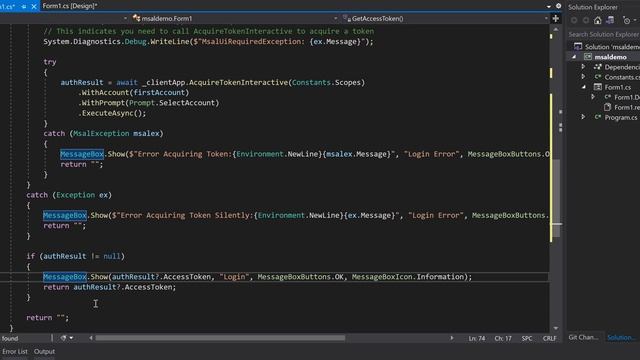
Task: Click MsalException in the catch clause
Action: (101, 133)
